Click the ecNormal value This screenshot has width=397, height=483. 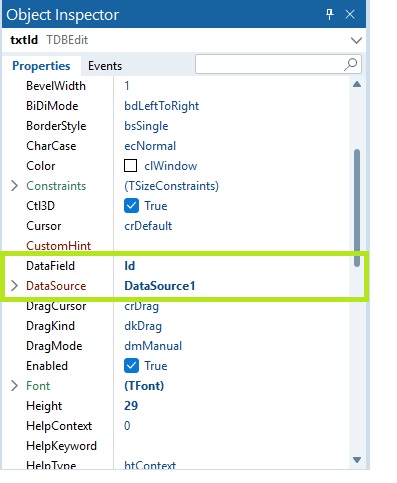click(150, 146)
